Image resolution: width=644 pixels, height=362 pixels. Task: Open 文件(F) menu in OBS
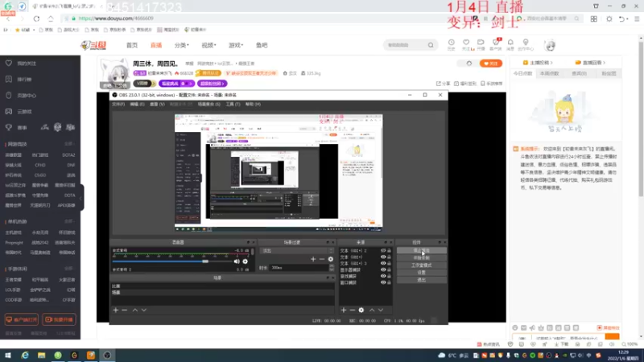(x=118, y=105)
